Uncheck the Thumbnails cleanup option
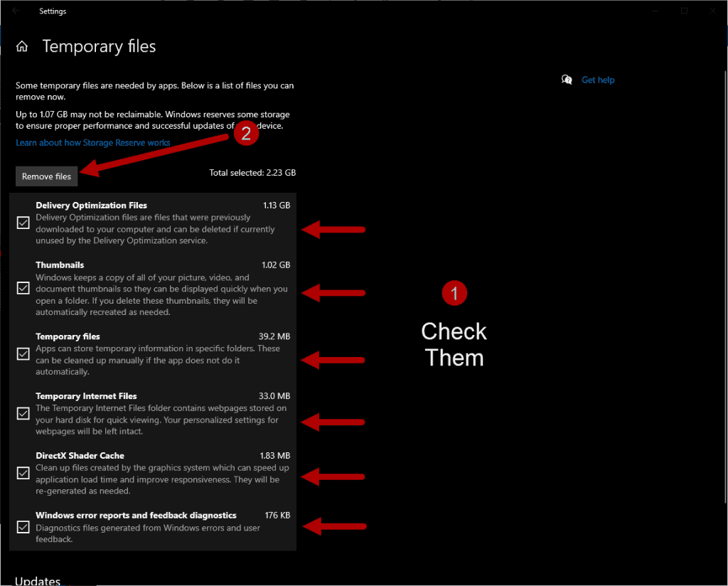The width and height of the screenshot is (728, 586). point(22,288)
